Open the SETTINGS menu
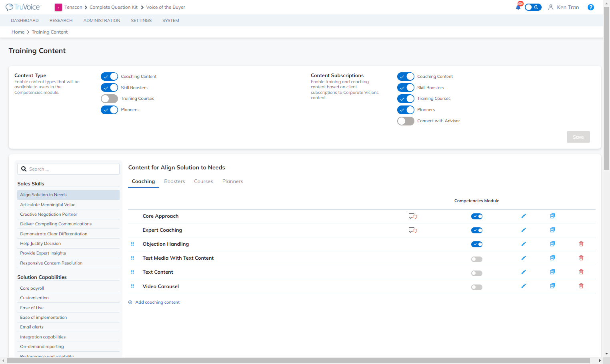 (141, 20)
